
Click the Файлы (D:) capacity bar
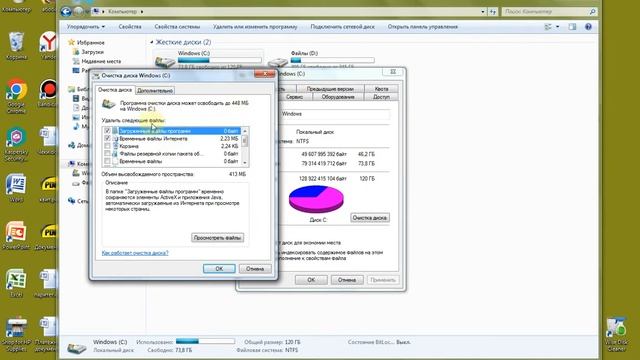coord(332,60)
